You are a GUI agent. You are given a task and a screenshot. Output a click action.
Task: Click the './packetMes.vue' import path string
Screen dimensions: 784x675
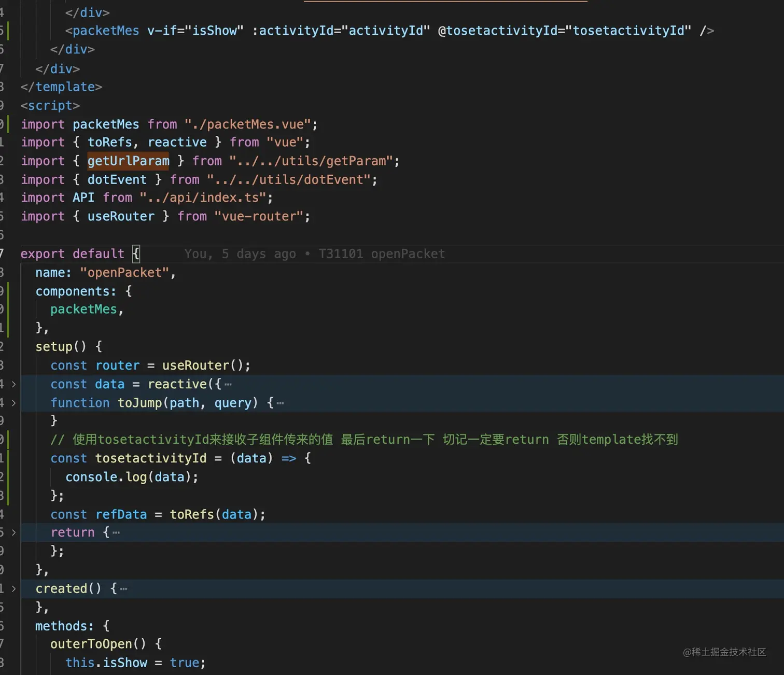(248, 124)
